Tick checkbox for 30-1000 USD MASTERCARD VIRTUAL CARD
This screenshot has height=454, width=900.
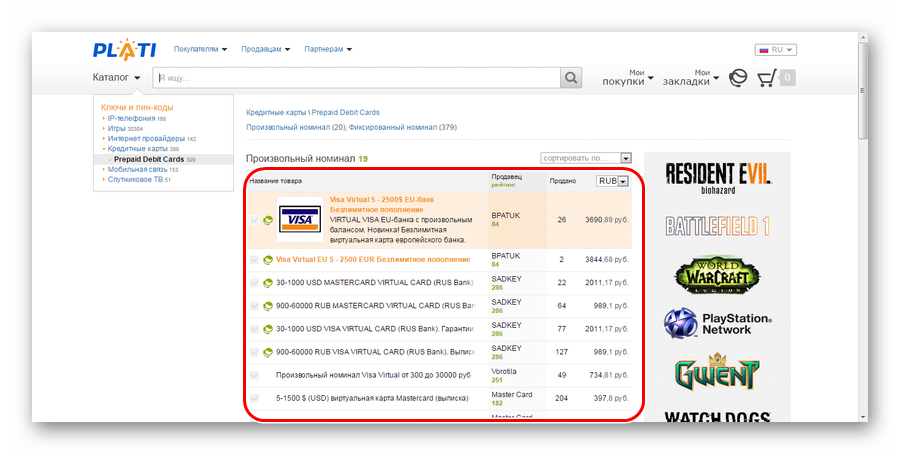tap(254, 283)
